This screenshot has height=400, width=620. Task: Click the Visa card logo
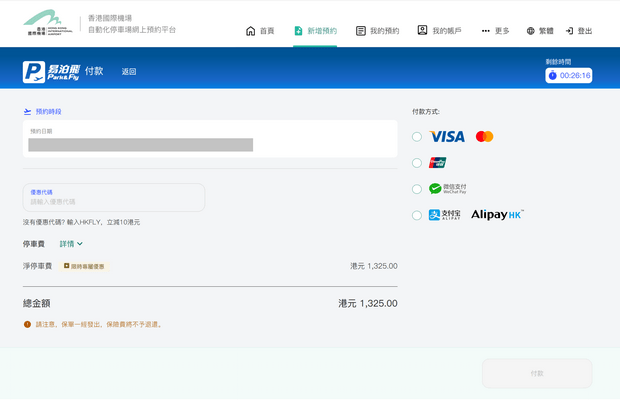tap(447, 137)
